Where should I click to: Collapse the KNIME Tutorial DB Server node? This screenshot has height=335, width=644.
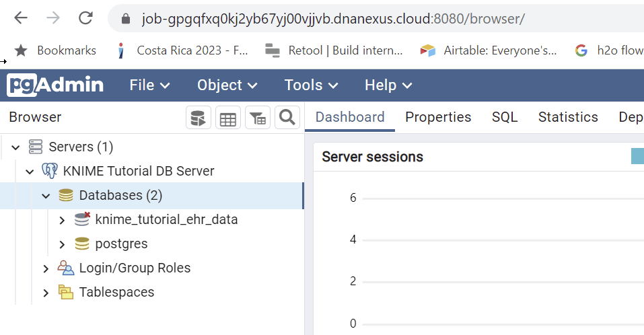tap(30, 172)
